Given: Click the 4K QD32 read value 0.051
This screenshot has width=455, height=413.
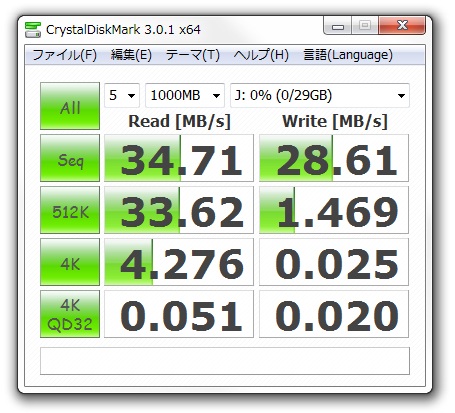Looking at the screenshot, I should pyautogui.click(x=179, y=314).
